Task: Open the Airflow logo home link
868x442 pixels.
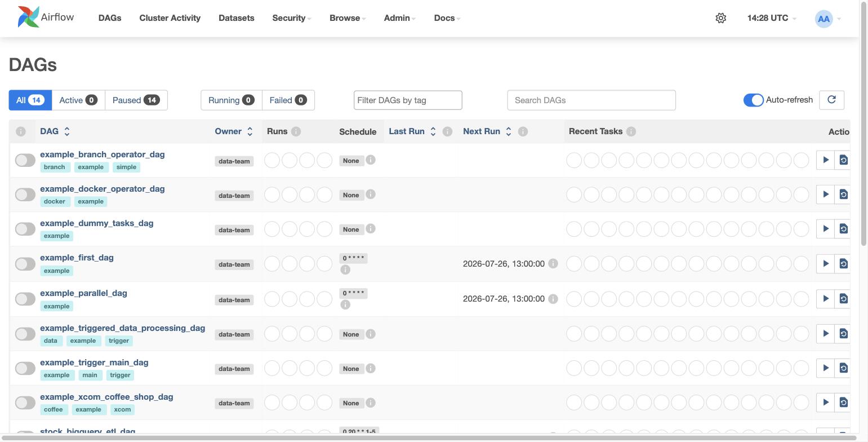Action: click(x=46, y=17)
